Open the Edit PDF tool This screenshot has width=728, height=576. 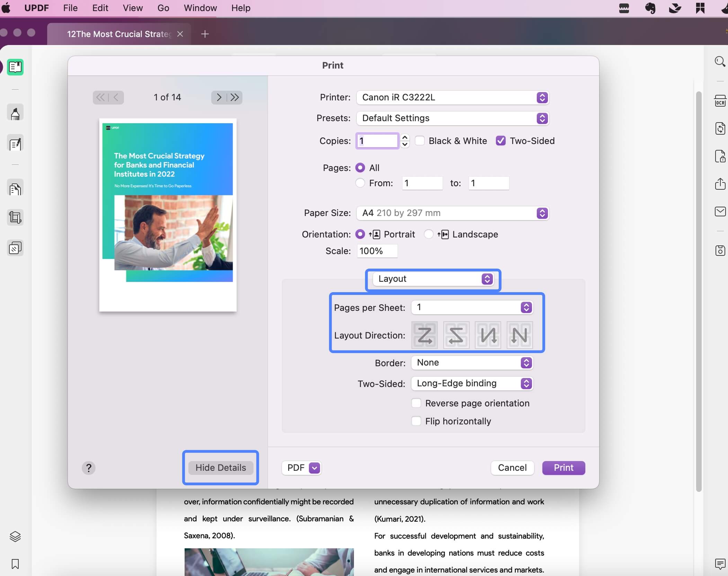[15, 143]
